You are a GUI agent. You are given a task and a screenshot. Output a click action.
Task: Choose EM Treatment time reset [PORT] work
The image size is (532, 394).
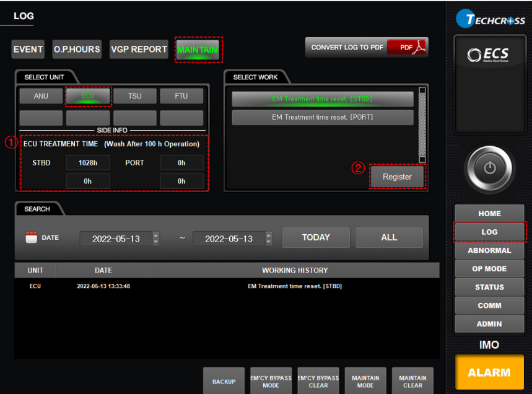pos(322,118)
